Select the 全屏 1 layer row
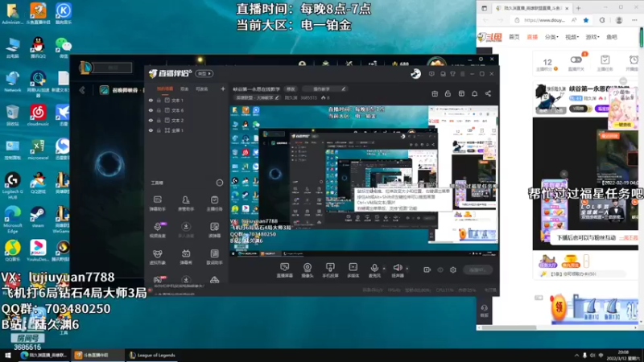The height and width of the screenshot is (362, 644). [x=187, y=130]
